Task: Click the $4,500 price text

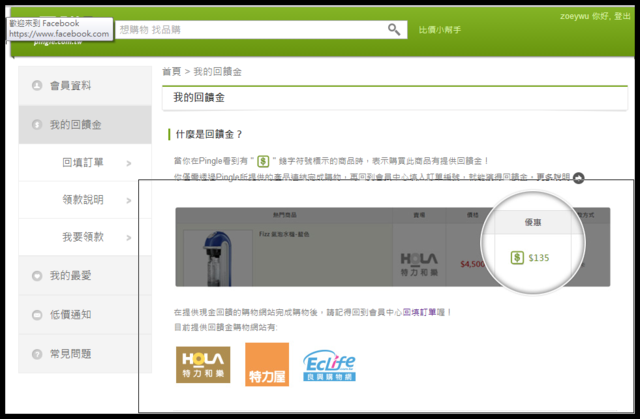Action: click(472, 264)
